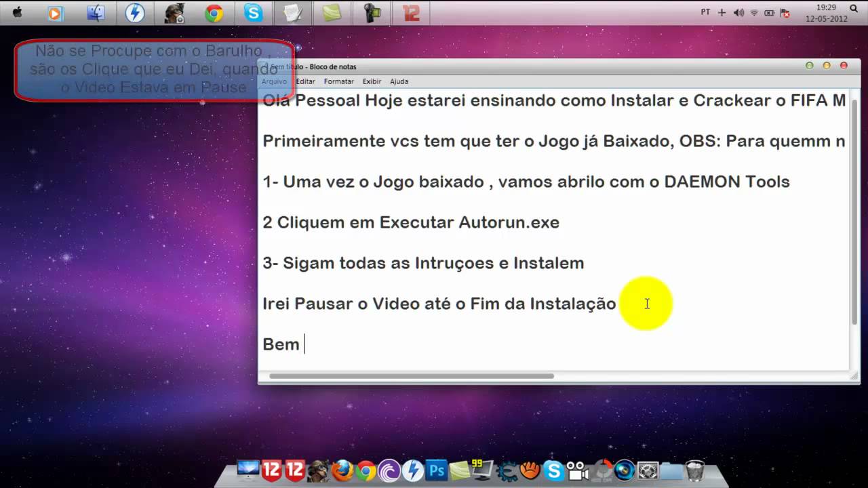Open the grey timer ring icon in dock
Image resolution: width=868 pixels, height=488 pixels.
coord(601,470)
